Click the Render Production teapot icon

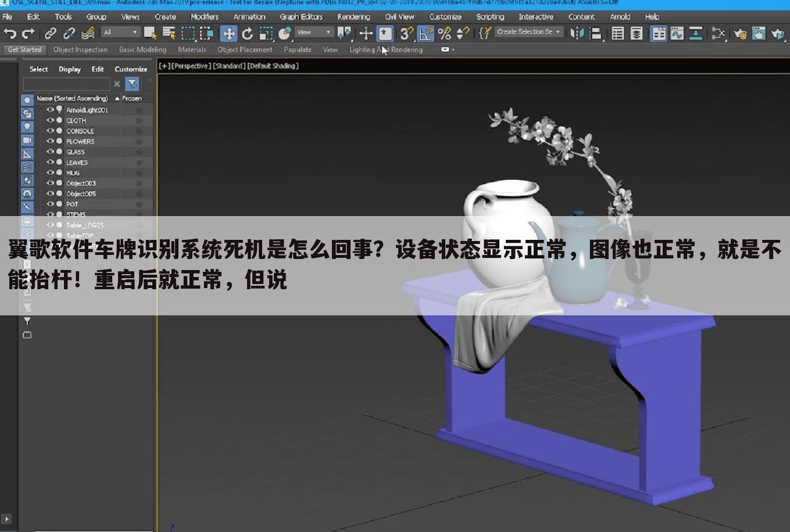coord(778,34)
